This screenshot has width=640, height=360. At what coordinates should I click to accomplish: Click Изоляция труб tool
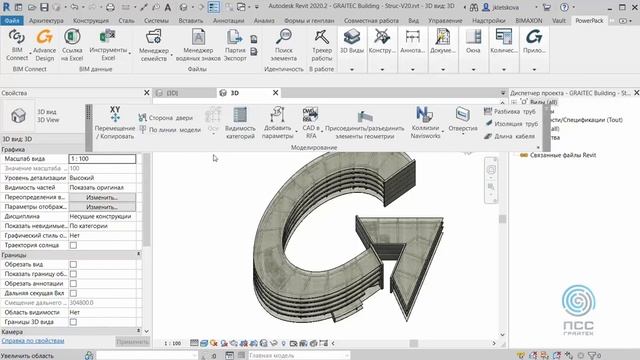pos(511,123)
